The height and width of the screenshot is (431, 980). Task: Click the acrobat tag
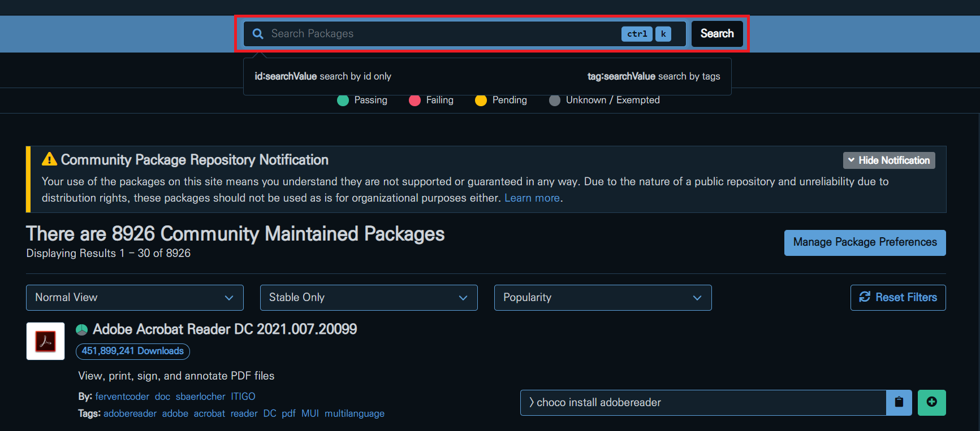209,413
